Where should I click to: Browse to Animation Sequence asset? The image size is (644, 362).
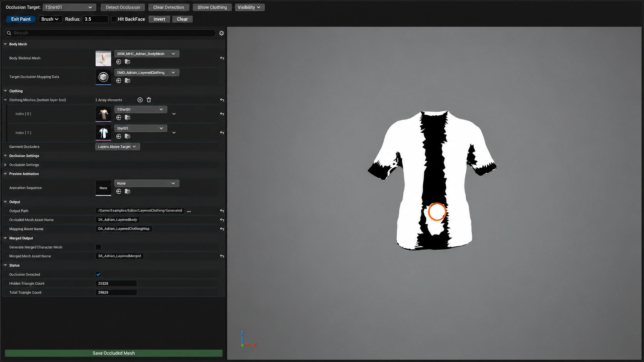point(127,192)
